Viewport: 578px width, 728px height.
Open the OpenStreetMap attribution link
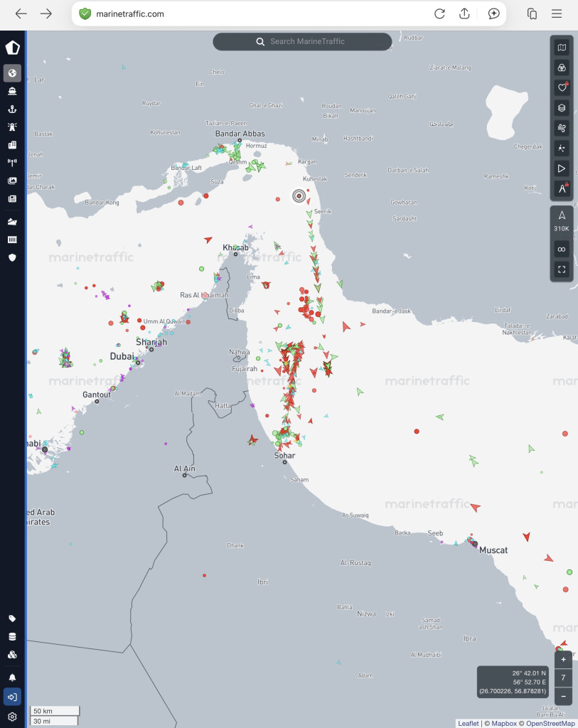pyautogui.click(x=550, y=723)
